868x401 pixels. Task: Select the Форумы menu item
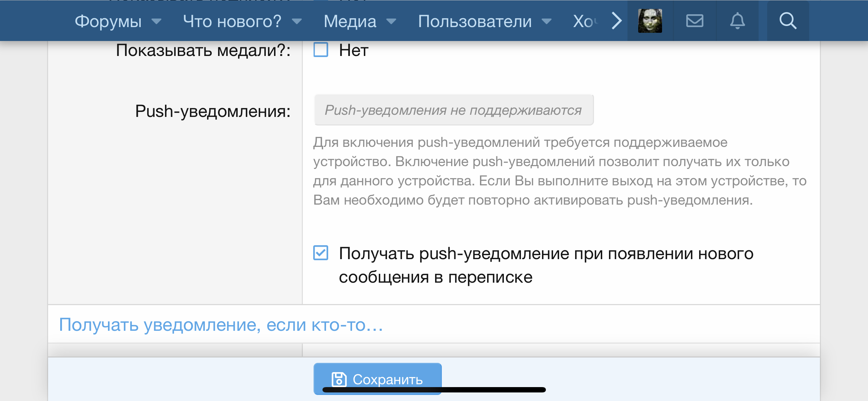coord(108,21)
